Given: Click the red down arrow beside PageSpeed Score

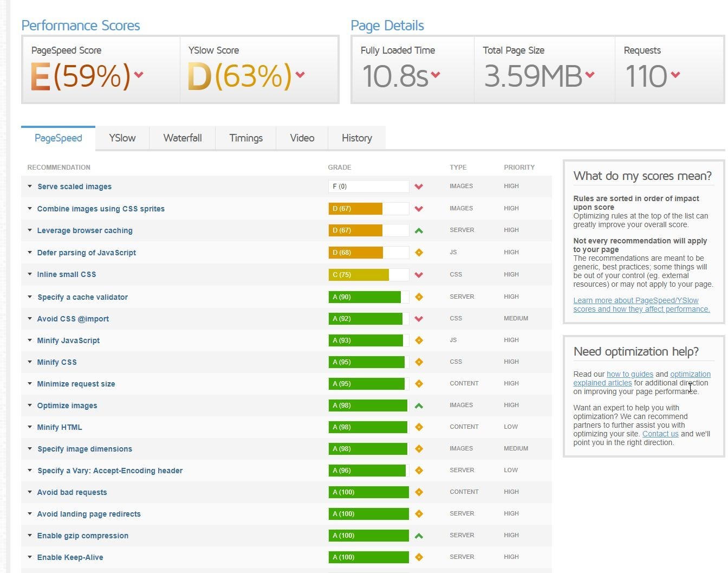Looking at the screenshot, I should point(139,75).
